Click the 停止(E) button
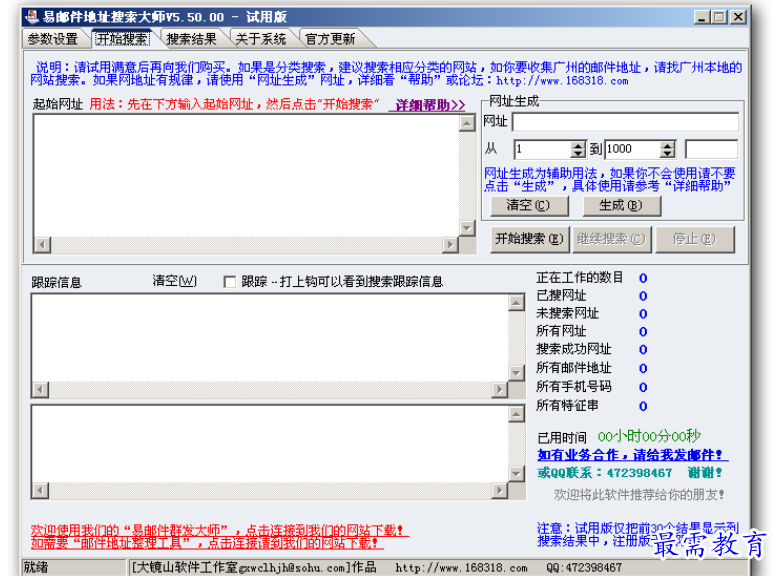The image size is (775, 576). tap(695, 239)
